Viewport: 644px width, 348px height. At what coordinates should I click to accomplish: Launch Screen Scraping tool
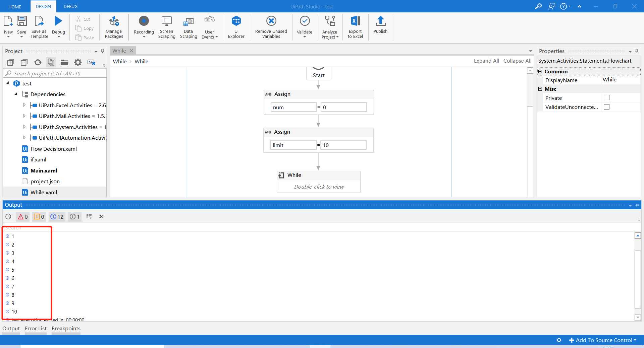167,27
